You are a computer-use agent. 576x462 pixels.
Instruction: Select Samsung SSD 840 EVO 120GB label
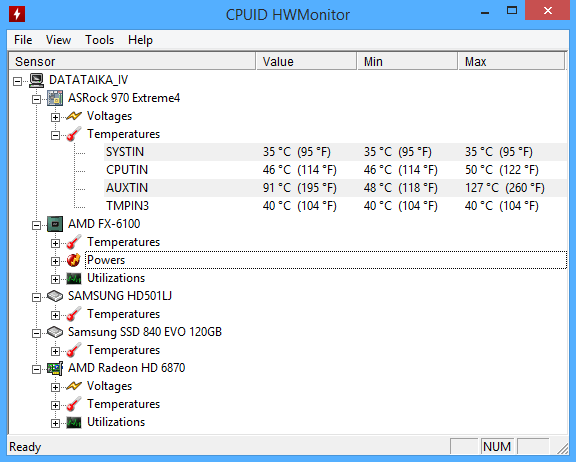(x=145, y=332)
